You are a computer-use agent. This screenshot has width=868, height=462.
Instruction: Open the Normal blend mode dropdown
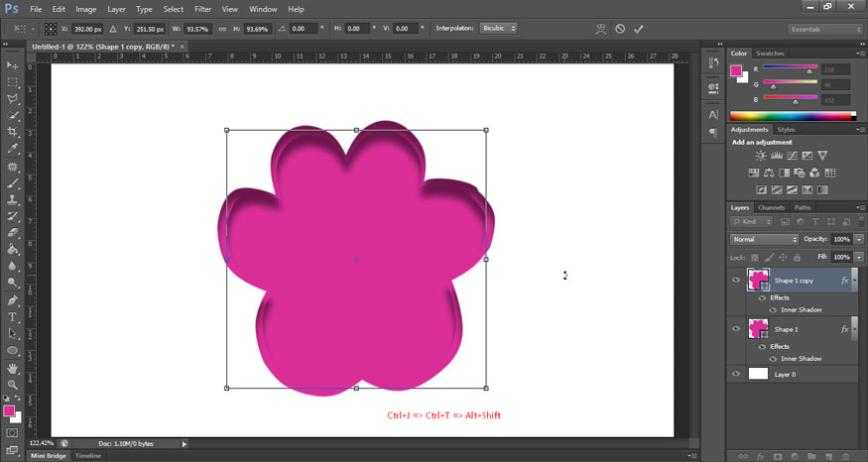(764, 239)
